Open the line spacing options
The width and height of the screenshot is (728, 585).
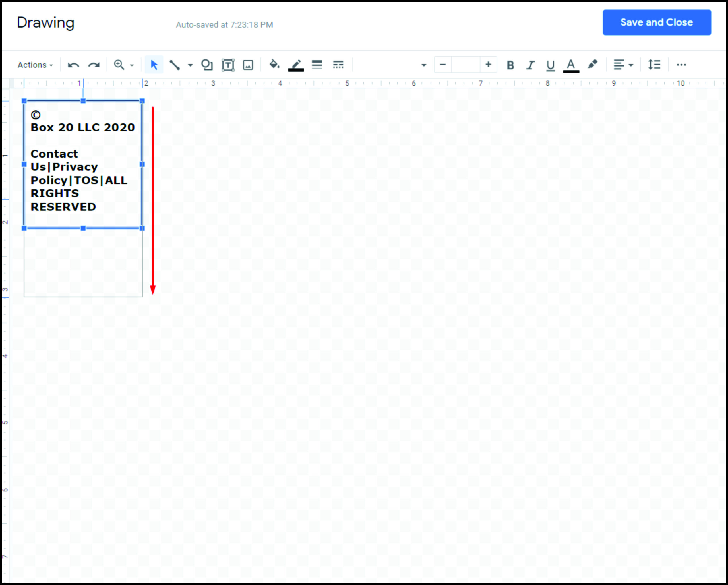coord(654,65)
